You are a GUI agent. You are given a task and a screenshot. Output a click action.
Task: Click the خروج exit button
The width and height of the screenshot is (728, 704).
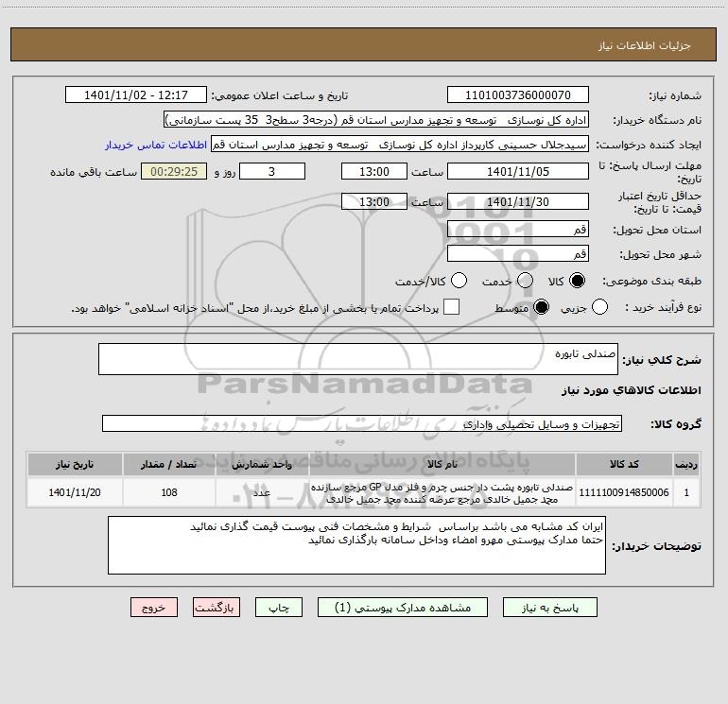(154, 608)
